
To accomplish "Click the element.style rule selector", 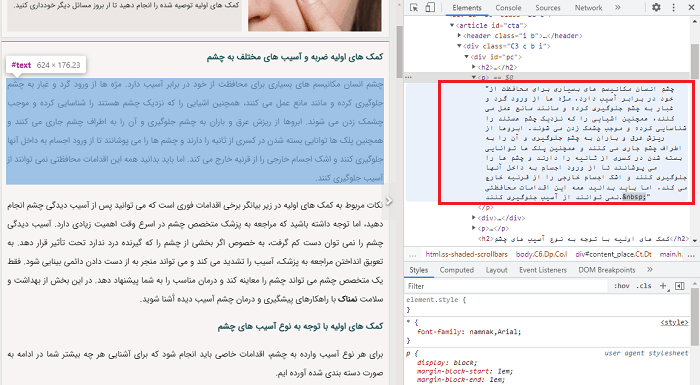I will click(433, 300).
